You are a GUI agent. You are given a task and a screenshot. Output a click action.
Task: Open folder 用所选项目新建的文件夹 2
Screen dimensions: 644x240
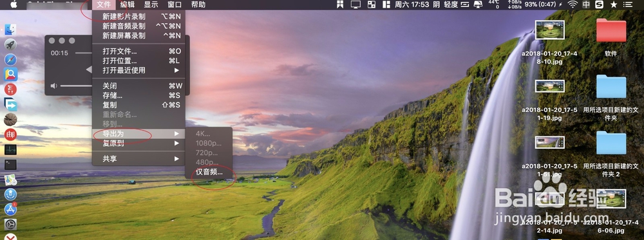611,143
